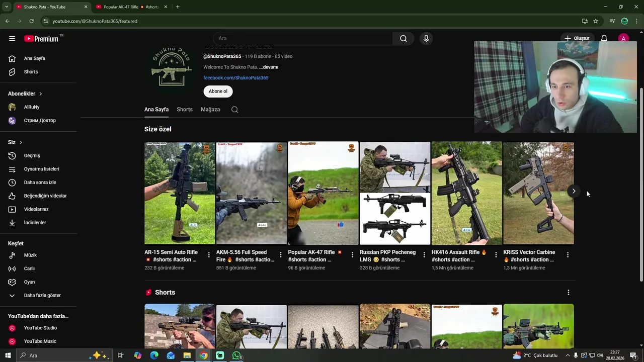The height and width of the screenshot is (362, 644).
Task: Open WhatsApp from the taskbar
Action: tap(236, 355)
